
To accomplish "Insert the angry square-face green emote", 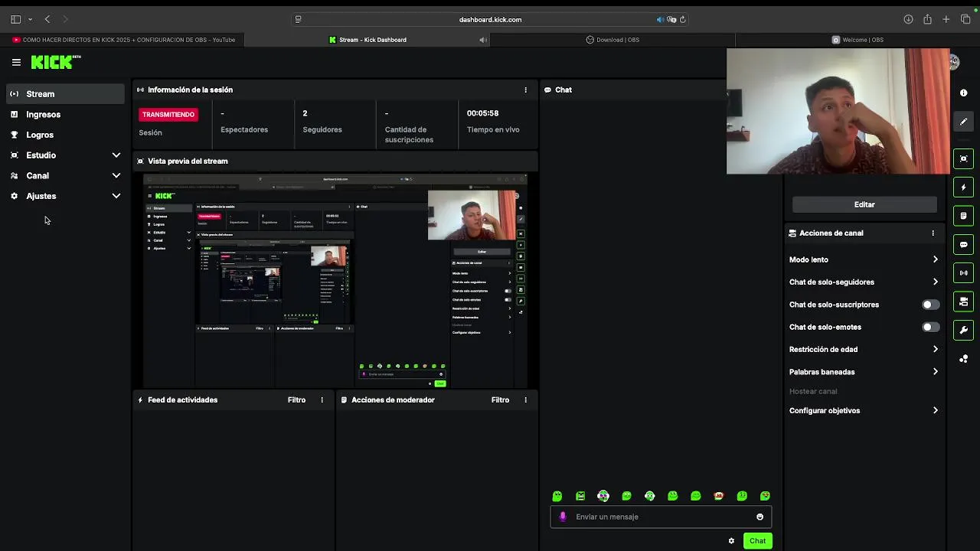I will (x=580, y=496).
